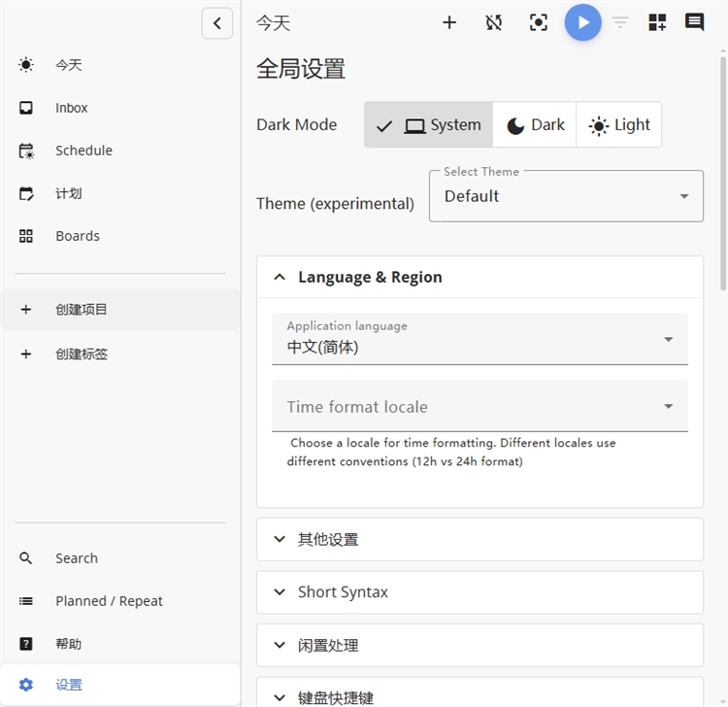
Task: Switch Dark Mode to Light
Action: click(619, 125)
